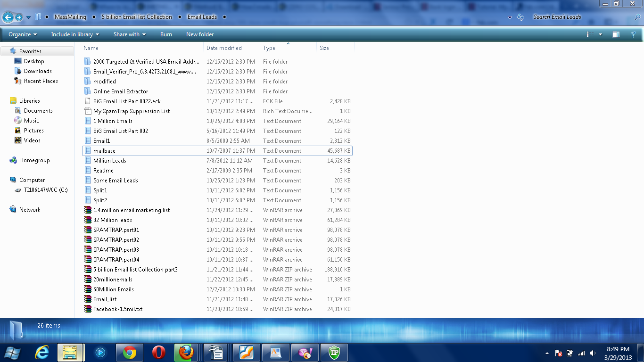Click the Forward navigation arrow button
This screenshot has height=362, width=644.
click(19, 17)
